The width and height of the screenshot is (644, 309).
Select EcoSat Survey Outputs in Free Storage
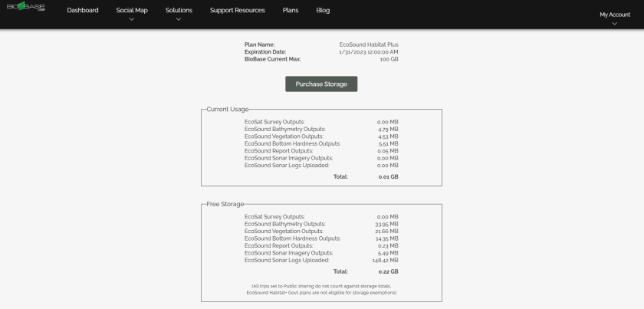(274, 217)
